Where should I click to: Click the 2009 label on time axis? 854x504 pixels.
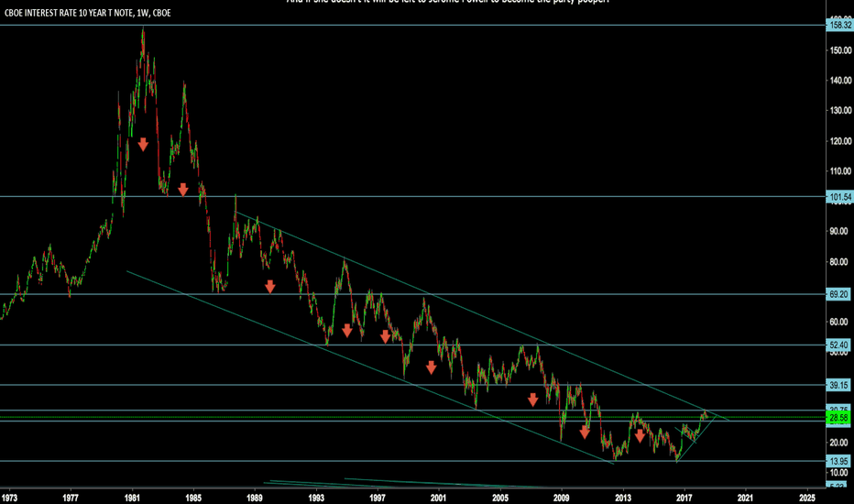(562, 498)
